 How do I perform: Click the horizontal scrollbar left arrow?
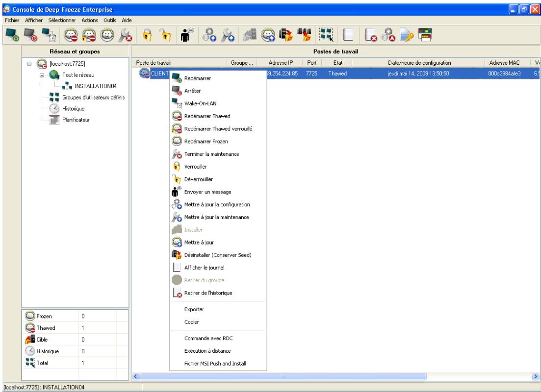135,376
